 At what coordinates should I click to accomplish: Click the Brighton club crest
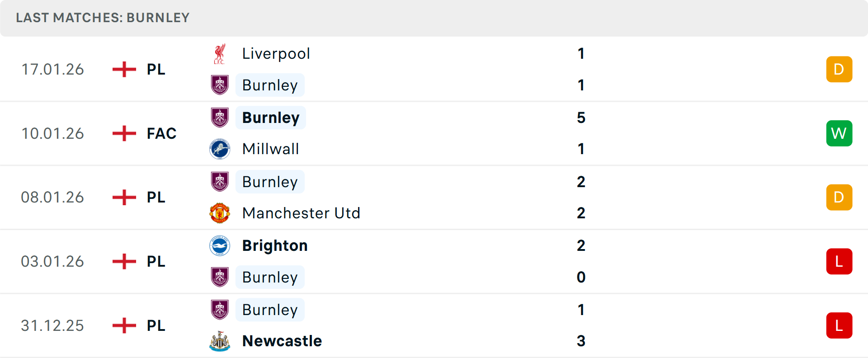(220, 246)
